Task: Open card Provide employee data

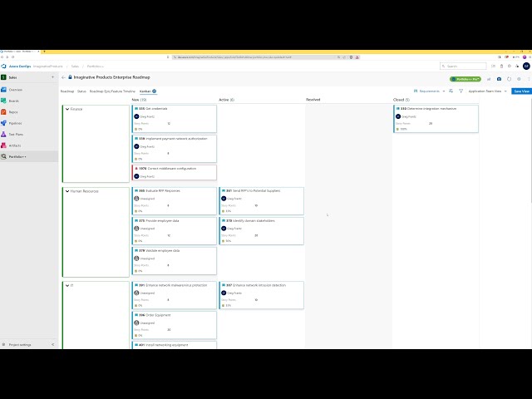Action: point(175,231)
